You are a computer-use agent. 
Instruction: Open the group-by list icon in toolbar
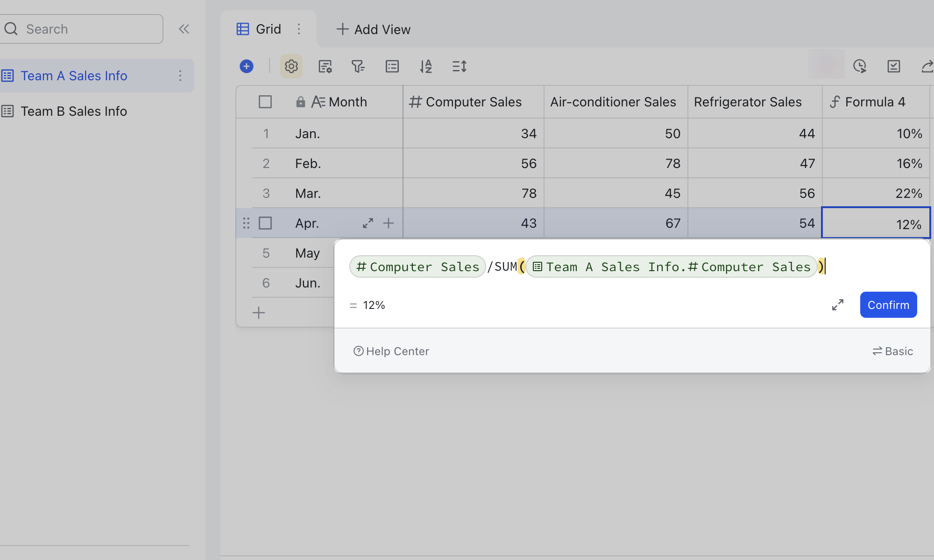click(392, 66)
